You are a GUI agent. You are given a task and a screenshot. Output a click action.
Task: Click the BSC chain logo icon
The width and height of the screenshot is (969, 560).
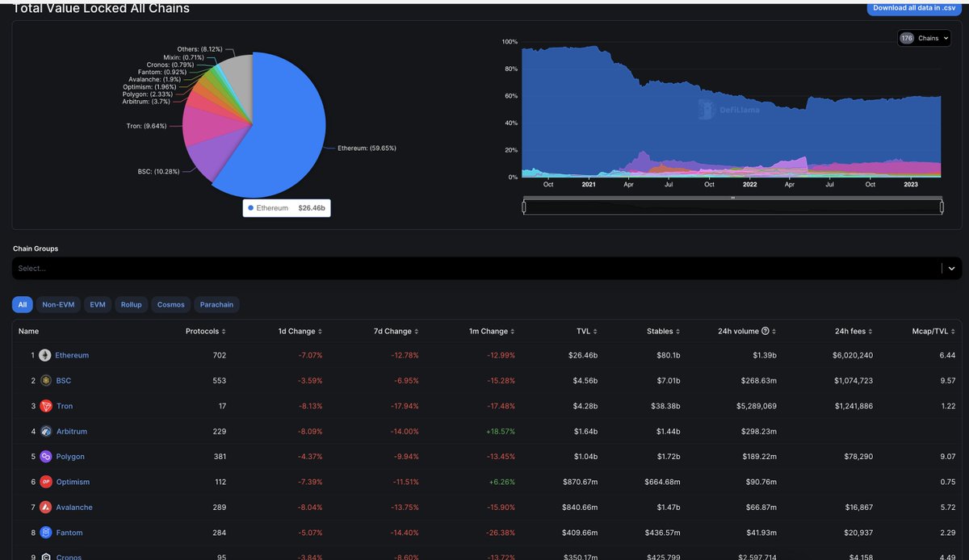point(45,381)
